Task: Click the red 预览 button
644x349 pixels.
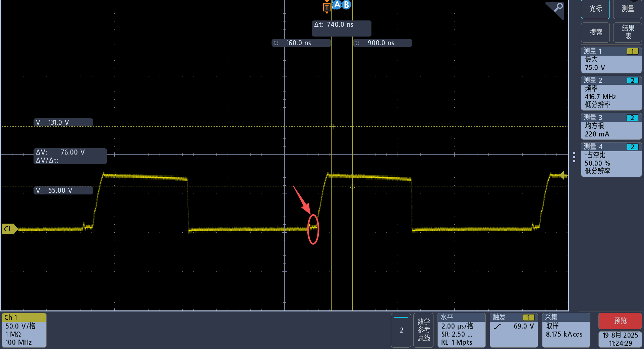Action: [x=620, y=321]
